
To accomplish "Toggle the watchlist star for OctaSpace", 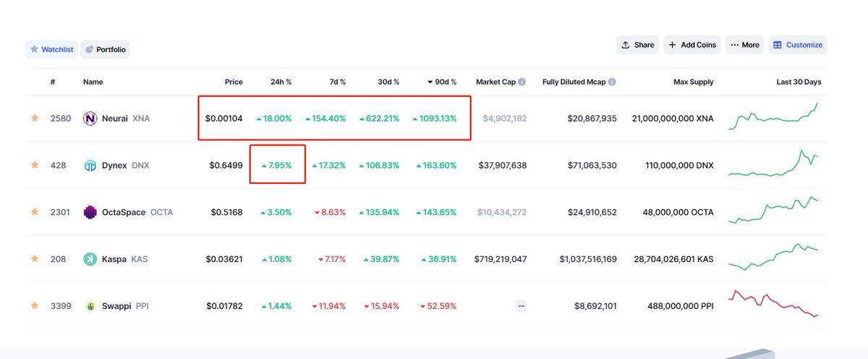I will tap(34, 212).
